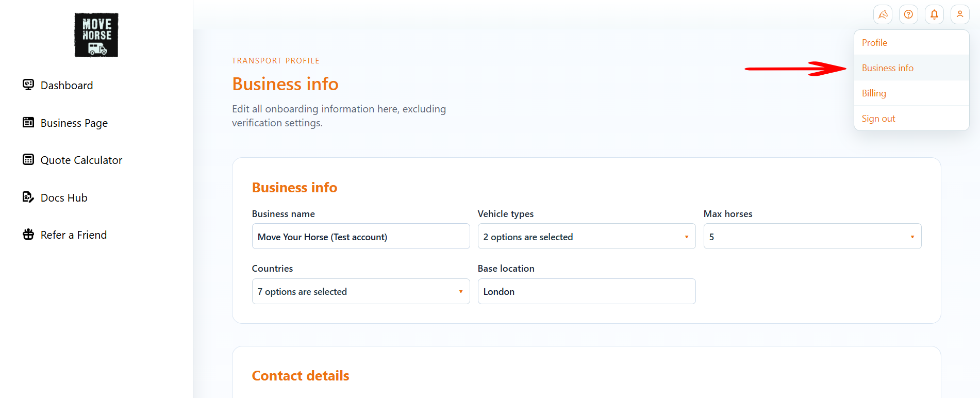Open the announcements party popper icon
Screen dimensions: 980x398
point(883,14)
